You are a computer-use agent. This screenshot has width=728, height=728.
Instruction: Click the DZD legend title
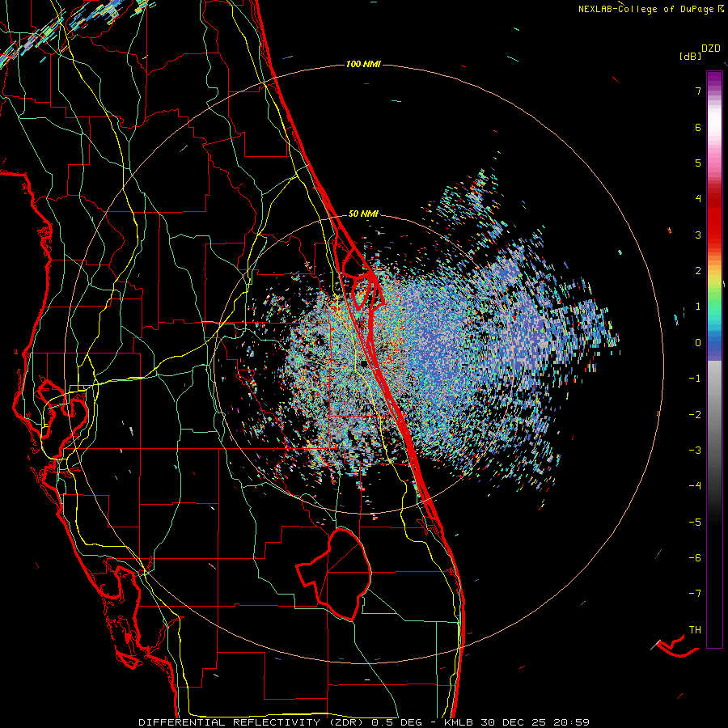(x=711, y=49)
